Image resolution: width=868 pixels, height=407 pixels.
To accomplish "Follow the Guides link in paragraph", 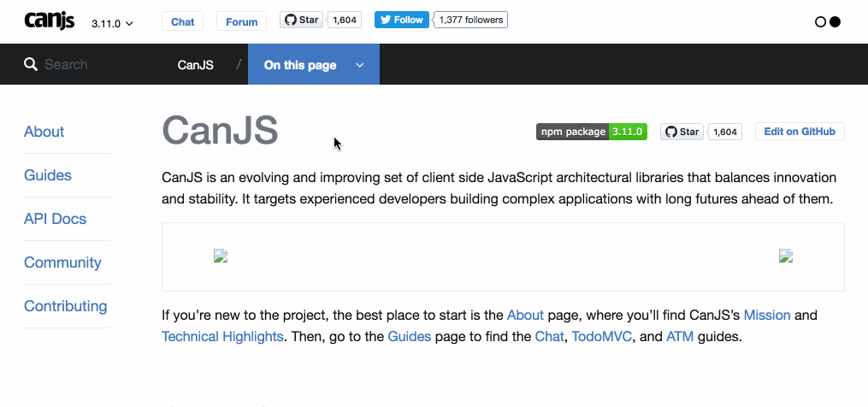I will (409, 337).
